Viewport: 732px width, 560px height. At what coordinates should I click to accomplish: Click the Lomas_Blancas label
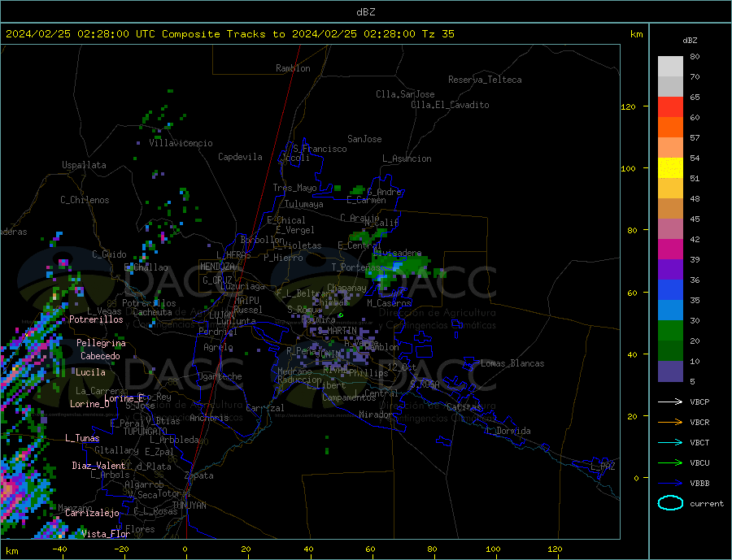[x=512, y=363]
